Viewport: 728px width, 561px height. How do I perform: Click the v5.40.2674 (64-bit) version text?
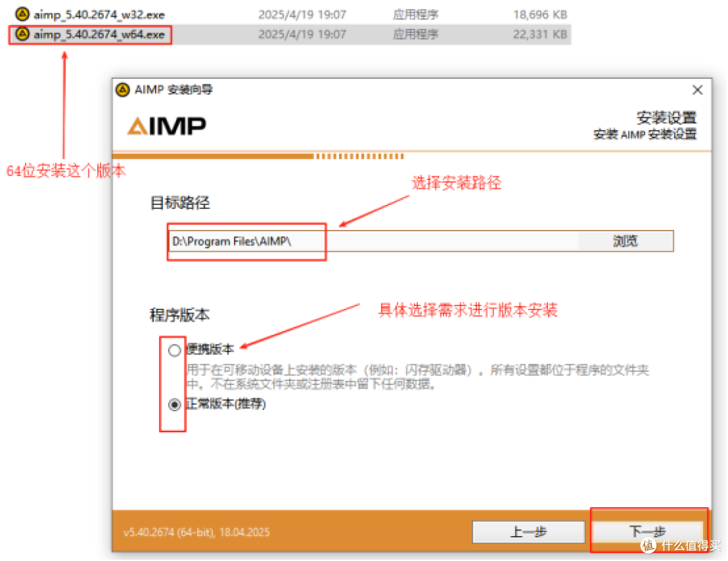[196, 532]
